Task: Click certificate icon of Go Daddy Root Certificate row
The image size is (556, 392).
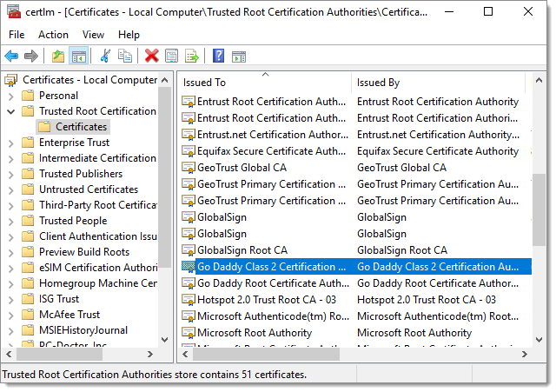Action: pos(188,283)
